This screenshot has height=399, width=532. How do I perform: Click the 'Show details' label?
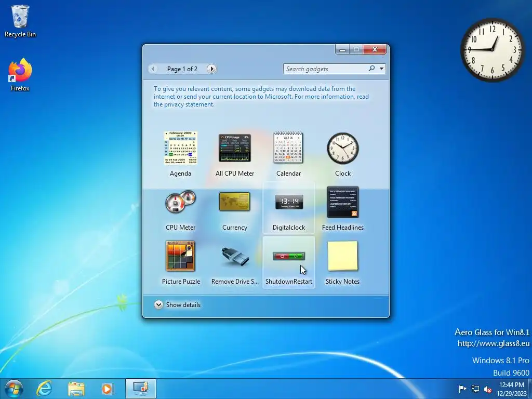coord(183,304)
